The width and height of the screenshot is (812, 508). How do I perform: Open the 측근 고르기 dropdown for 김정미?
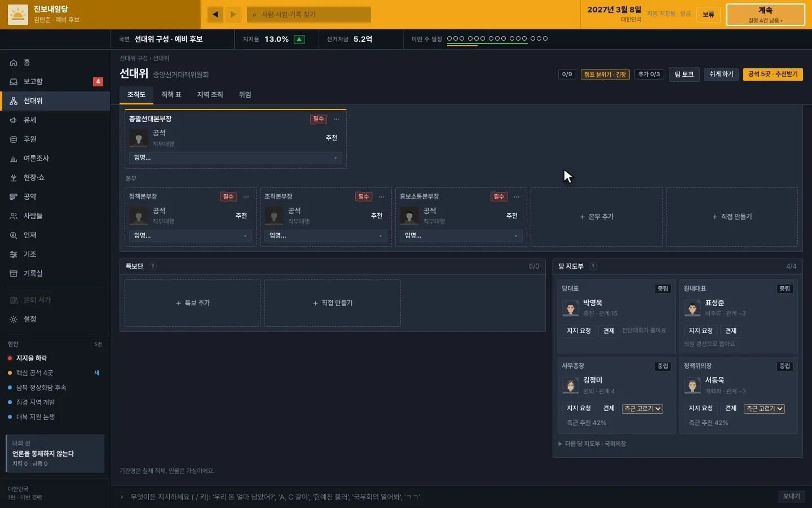click(642, 409)
